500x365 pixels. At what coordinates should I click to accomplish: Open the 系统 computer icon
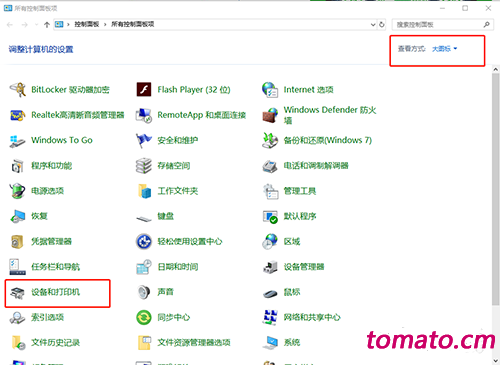270,343
